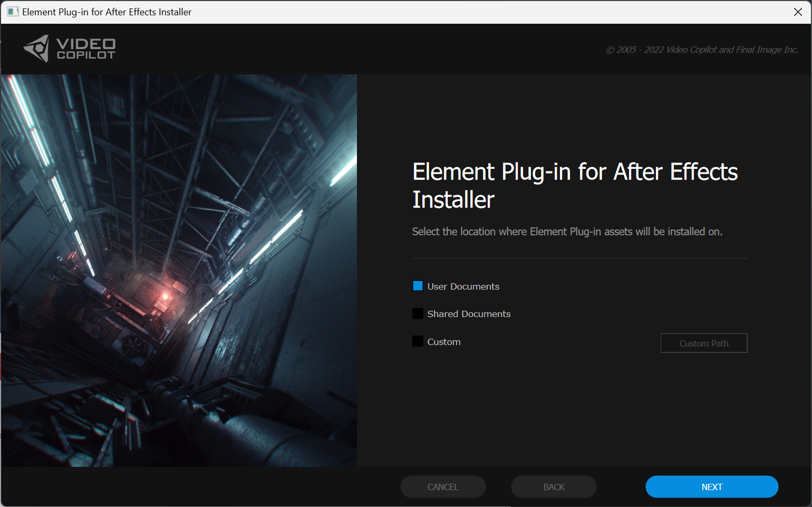Click the 'Element Plug-in for After Effects Installer' heading
This screenshot has width=812, height=507.
[x=575, y=186]
